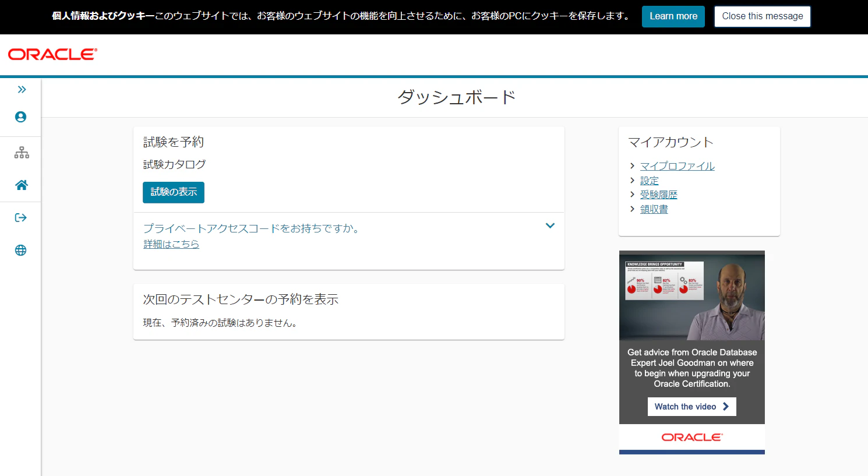Click the ダッシュボード page heading

[457, 97]
